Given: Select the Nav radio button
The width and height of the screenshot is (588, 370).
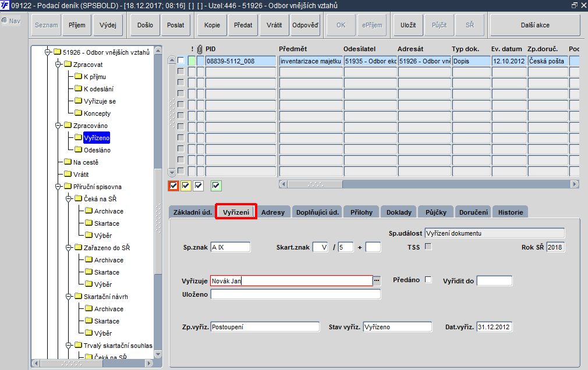Looking at the screenshot, I should [x=5, y=20].
